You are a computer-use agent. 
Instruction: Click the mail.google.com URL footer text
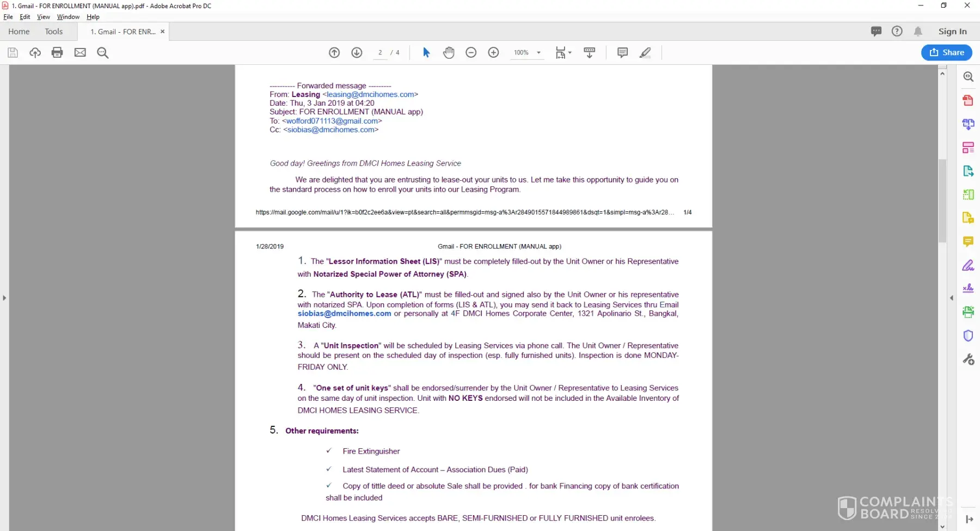[465, 212]
